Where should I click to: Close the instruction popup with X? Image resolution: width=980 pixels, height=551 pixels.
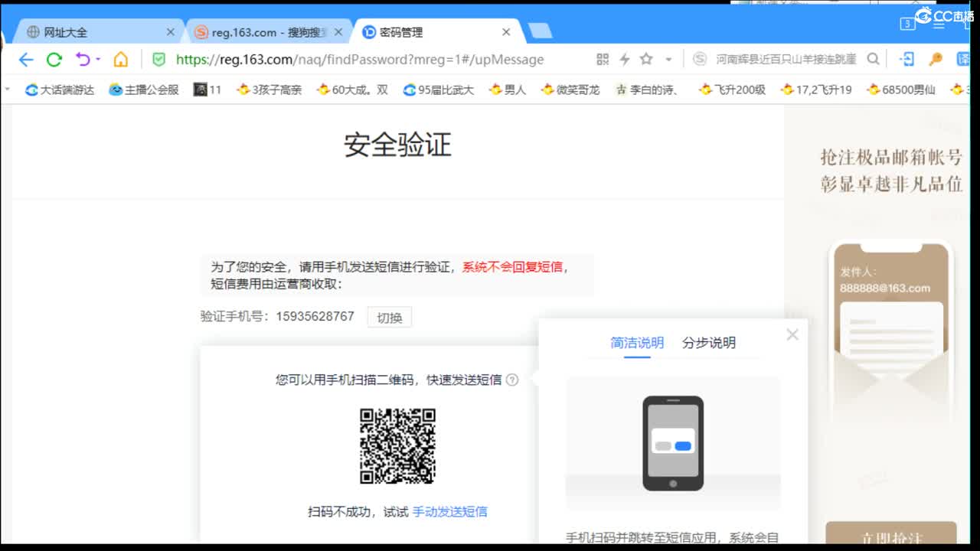click(x=792, y=334)
